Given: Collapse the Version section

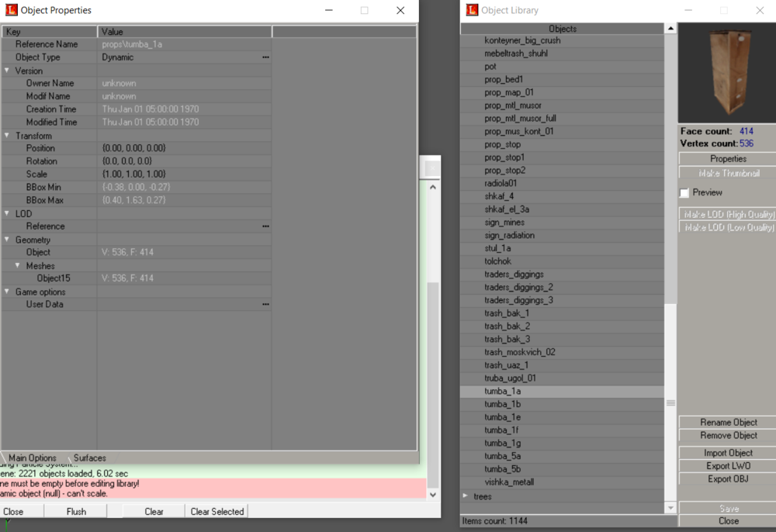Looking at the screenshot, I should point(7,71).
